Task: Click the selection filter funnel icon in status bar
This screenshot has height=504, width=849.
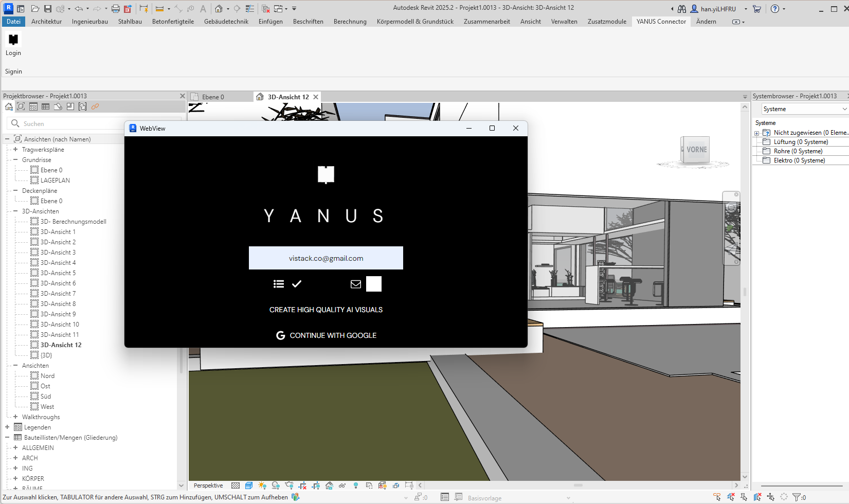Action: pos(797,497)
